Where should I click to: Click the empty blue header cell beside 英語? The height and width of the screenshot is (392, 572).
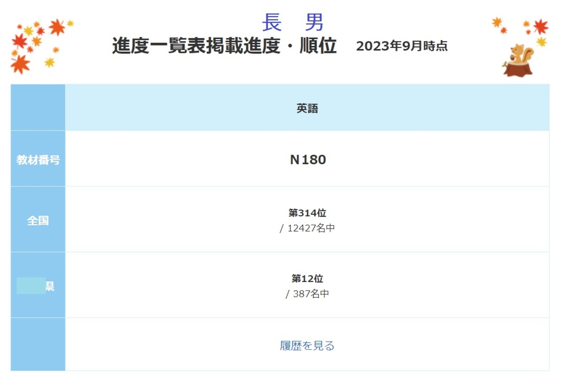click(38, 107)
